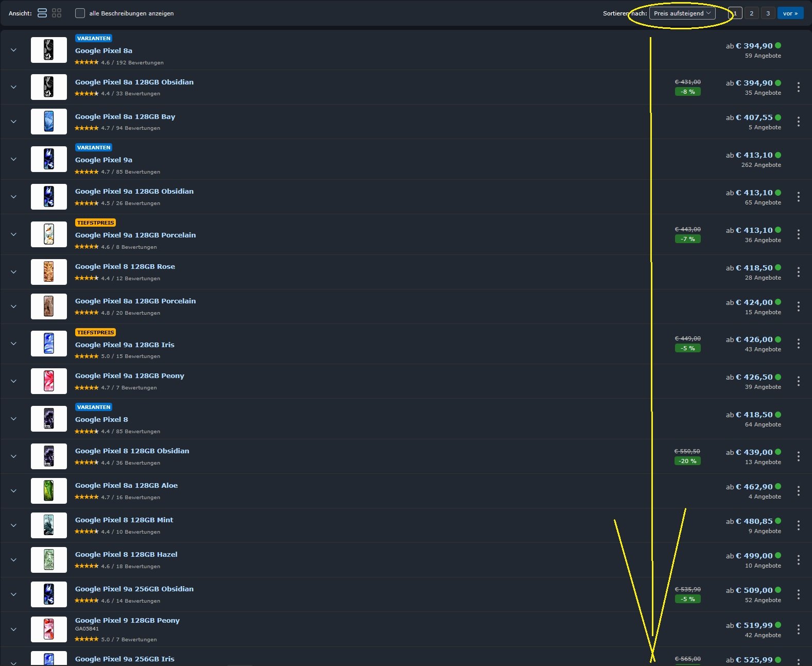Open more options for Pixel 8 128GB Hazel
Image resolution: width=812 pixels, height=666 pixels.
point(799,560)
